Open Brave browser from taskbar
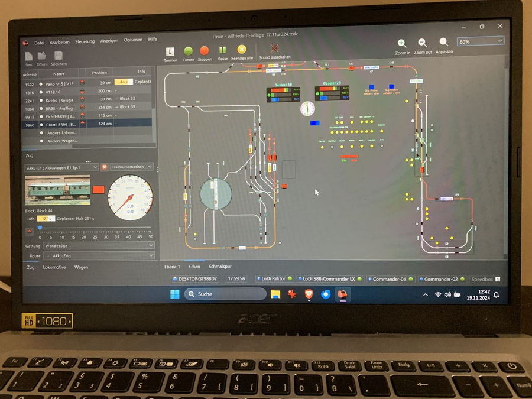Image resolution: width=532 pixels, height=399 pixels. pyautogui.click(x=309, y=294)
